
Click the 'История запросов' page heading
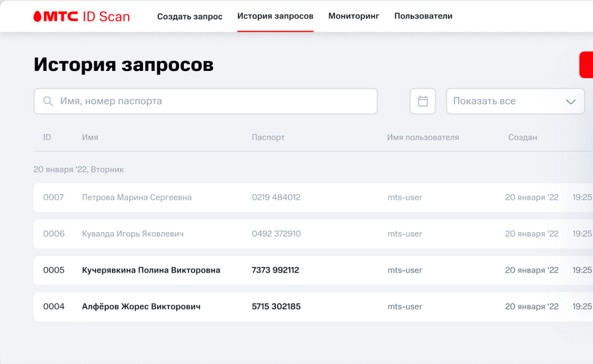click(x=123, y=64)
